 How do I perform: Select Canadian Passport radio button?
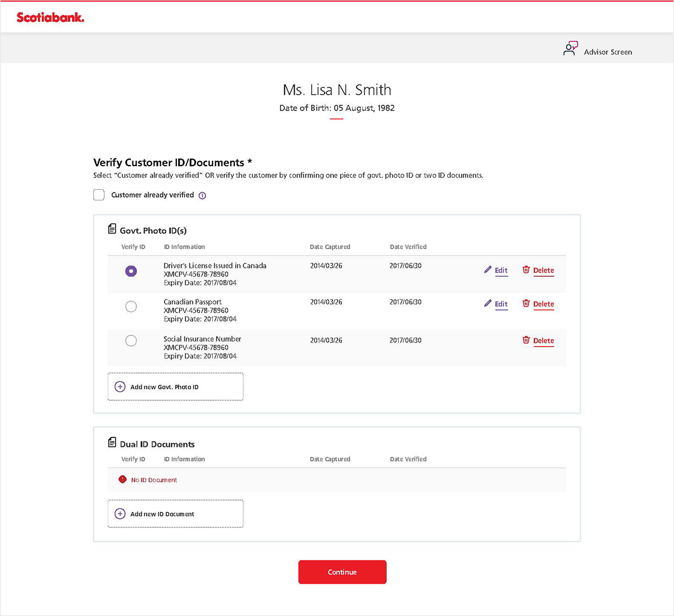pyautogui.click(x=131, y=307)
